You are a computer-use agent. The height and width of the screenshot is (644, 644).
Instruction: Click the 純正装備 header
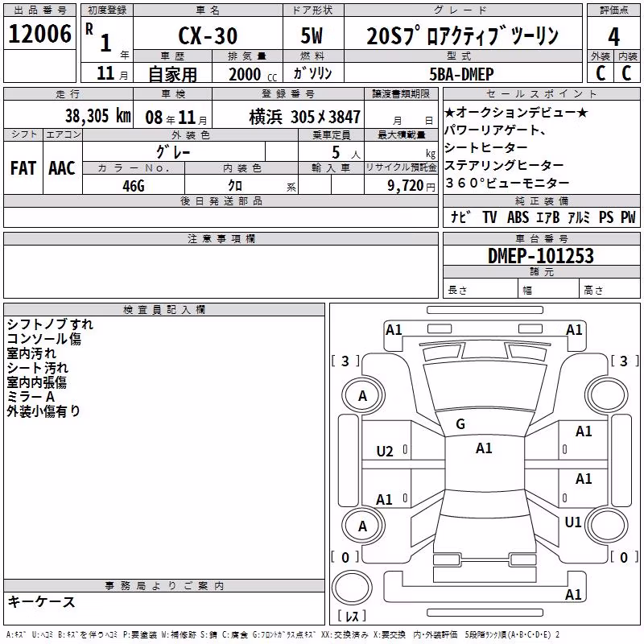541,200
